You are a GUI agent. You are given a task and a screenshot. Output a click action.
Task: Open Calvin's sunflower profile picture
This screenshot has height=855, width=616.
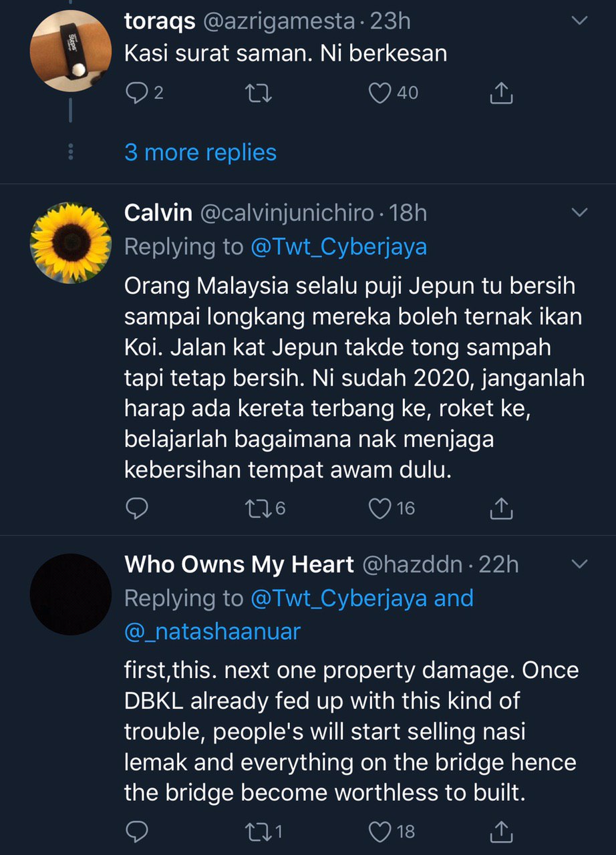71,242
